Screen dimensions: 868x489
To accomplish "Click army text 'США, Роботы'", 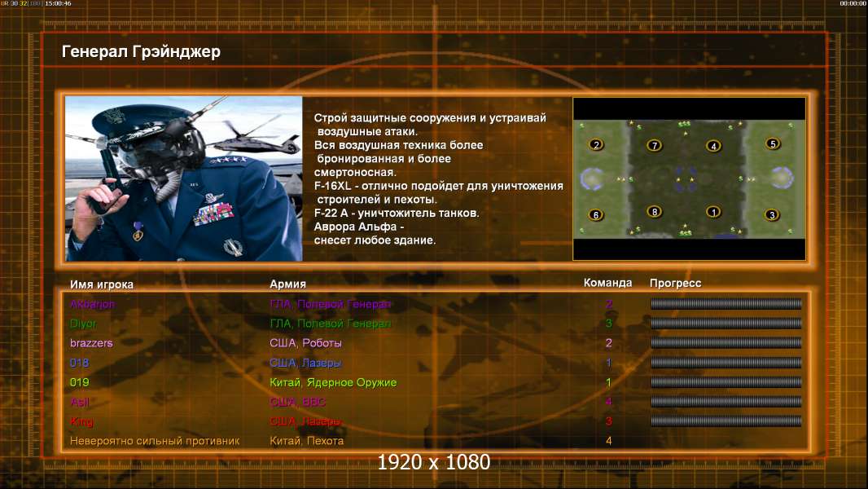I will (305, 343).
